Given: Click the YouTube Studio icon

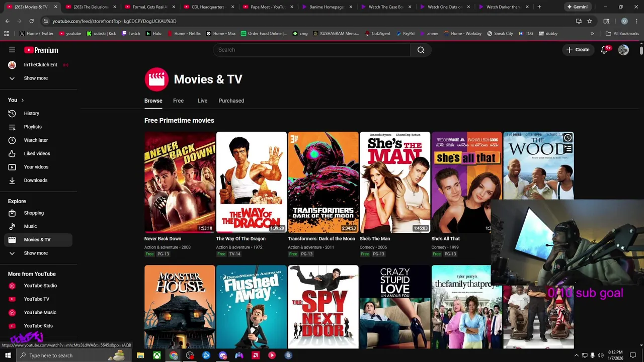Looking at the screenshot, I should pos(12,286).
